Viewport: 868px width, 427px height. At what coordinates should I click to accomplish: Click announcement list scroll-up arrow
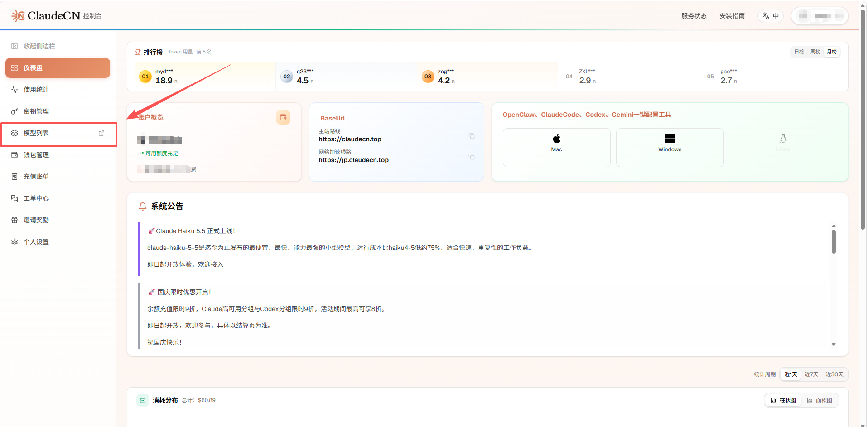coord(834,226)
